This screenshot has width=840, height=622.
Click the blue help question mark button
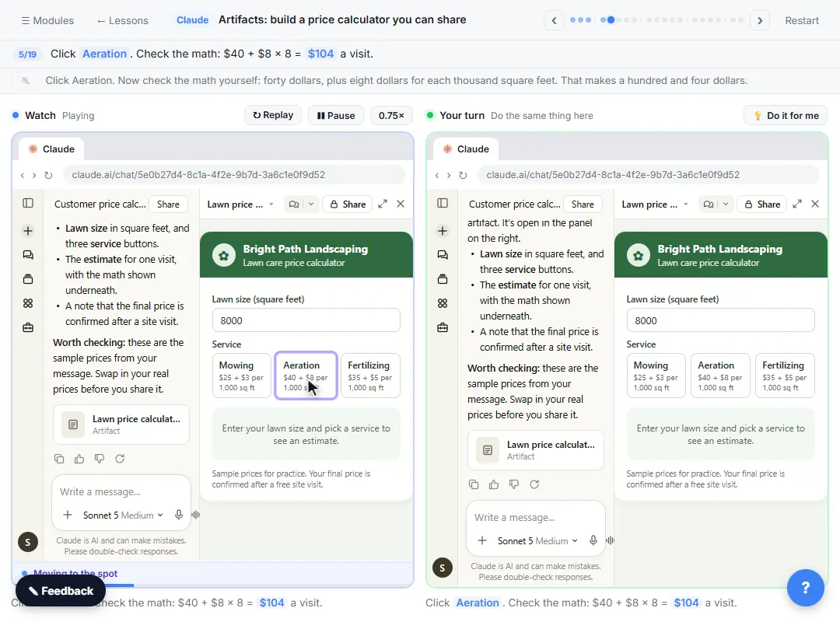(x=805, y=588)
